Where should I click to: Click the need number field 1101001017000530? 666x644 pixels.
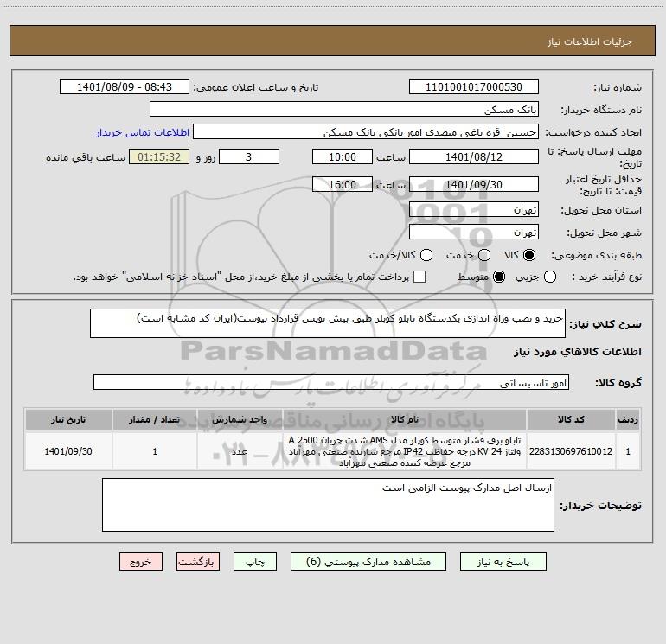pyautogui.click(x=474, y=86)
